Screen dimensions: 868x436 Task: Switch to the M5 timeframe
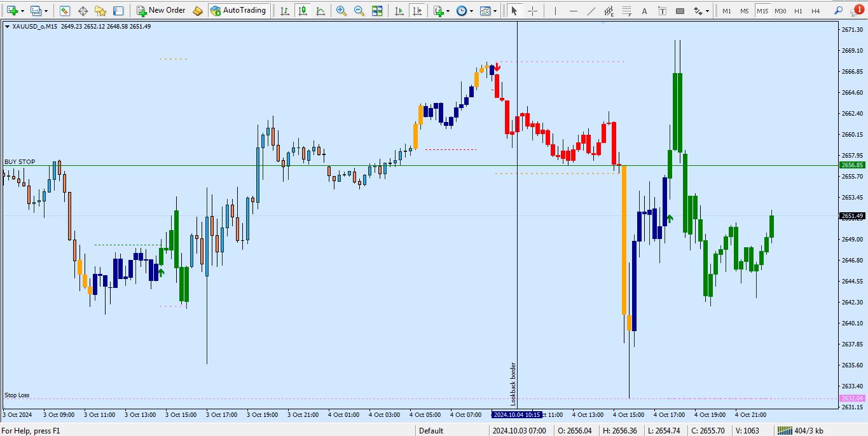click(745, 11)
